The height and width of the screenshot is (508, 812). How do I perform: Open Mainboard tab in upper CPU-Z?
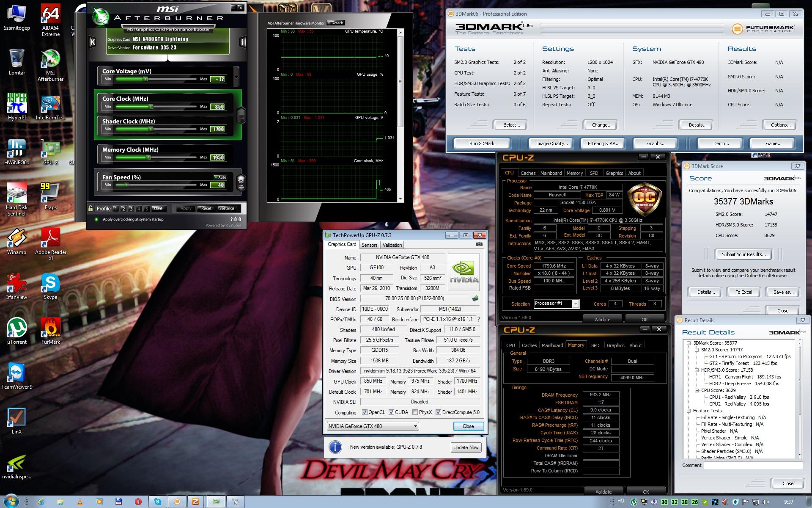pos(551,173)
